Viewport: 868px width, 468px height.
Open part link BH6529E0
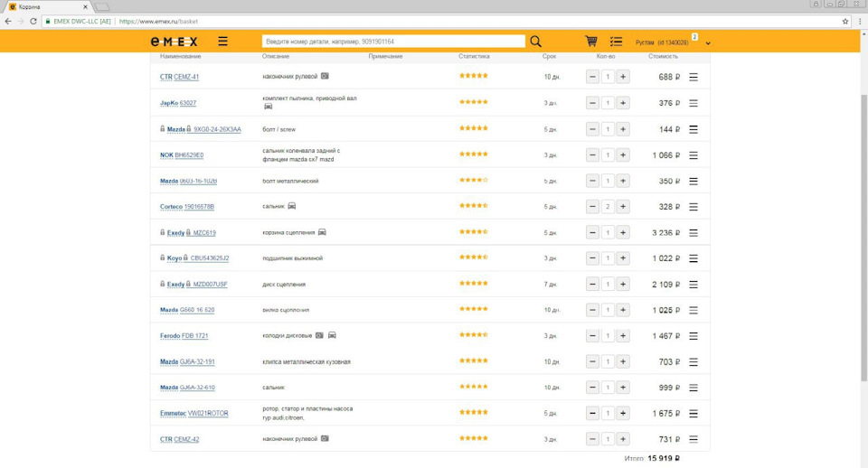click(189, 155)
